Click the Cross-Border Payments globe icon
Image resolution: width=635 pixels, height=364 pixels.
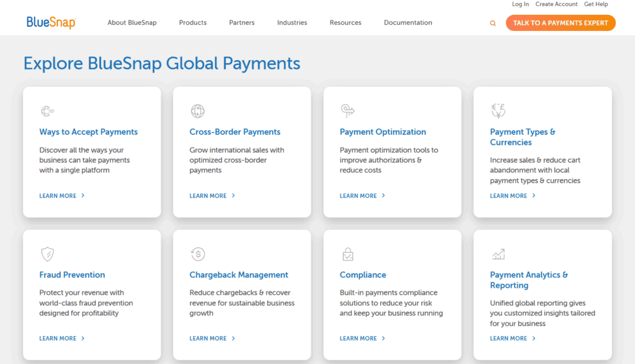tap(198, 110)
